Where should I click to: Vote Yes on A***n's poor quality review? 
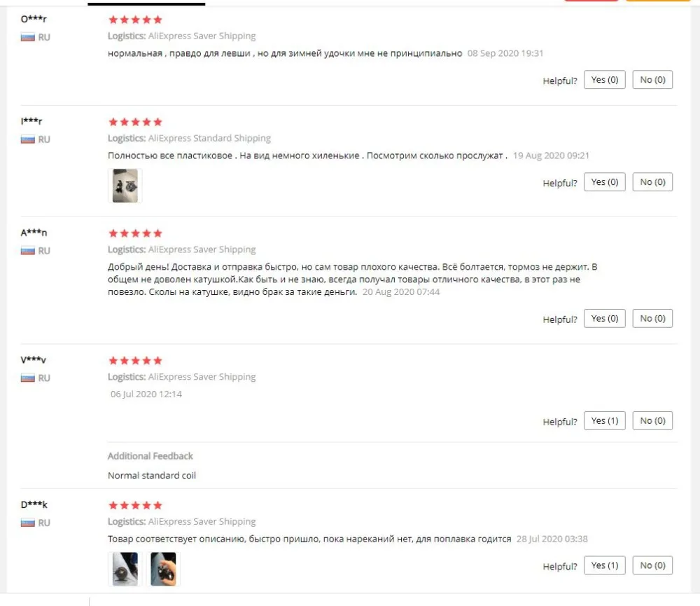pos(605,318)
